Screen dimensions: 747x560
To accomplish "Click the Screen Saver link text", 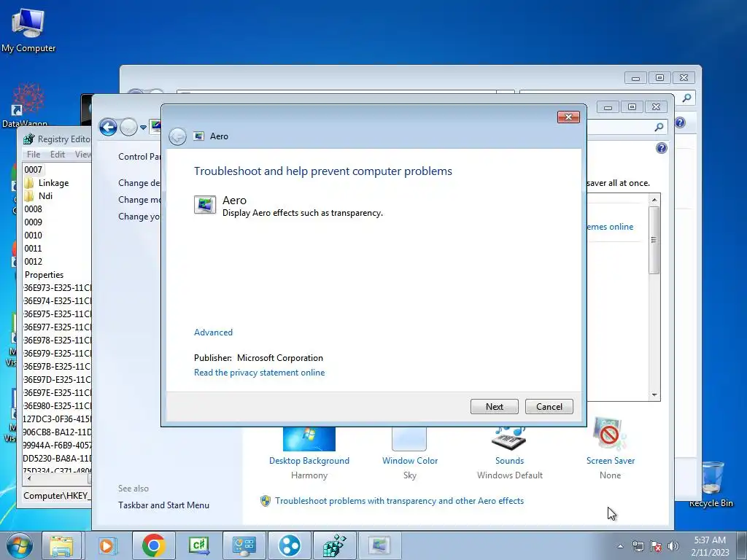I will pos(611,461).
